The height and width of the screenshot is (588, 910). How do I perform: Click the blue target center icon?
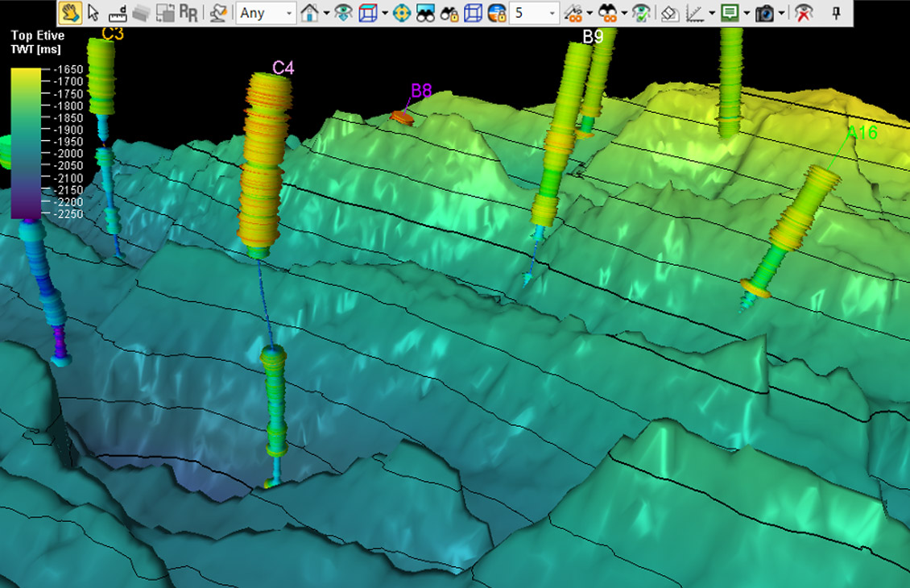pyautogui.click(x=402, y=13)
